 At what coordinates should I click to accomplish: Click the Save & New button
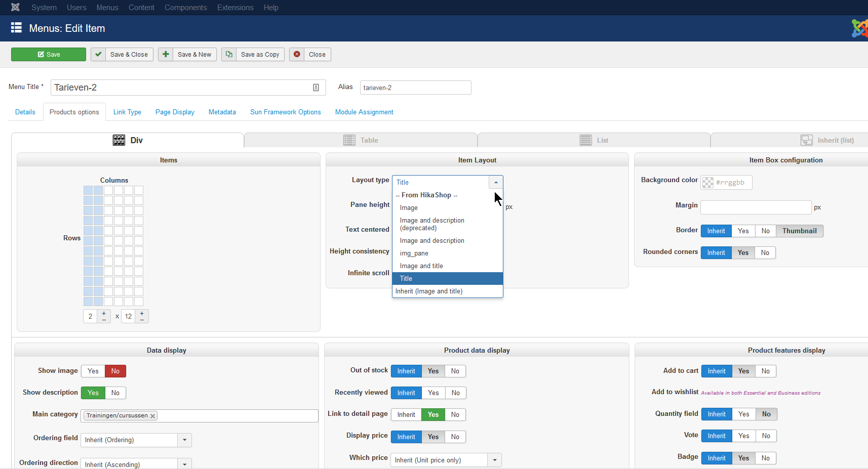[187, 55]
